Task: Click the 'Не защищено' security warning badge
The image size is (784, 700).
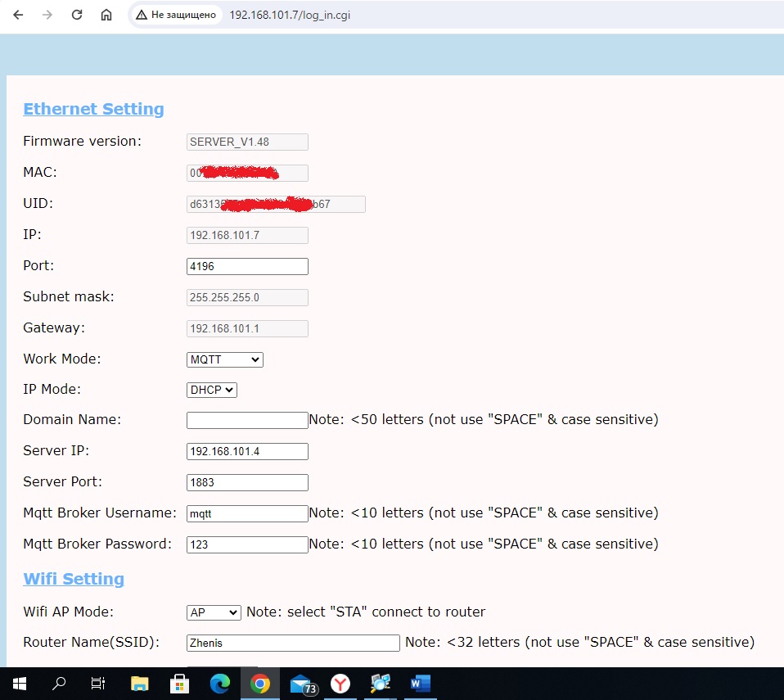Action: point(177,15)
